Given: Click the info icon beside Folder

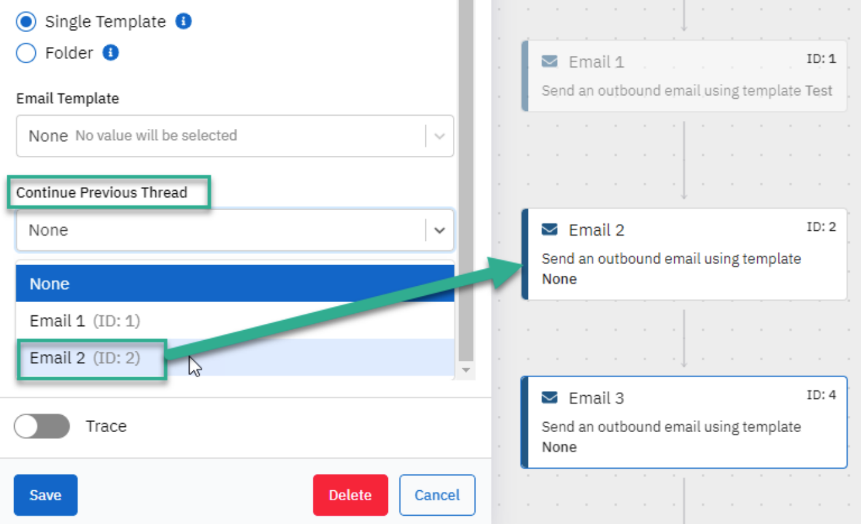Looking at the screenshot, I should click(x=111, y=53).
